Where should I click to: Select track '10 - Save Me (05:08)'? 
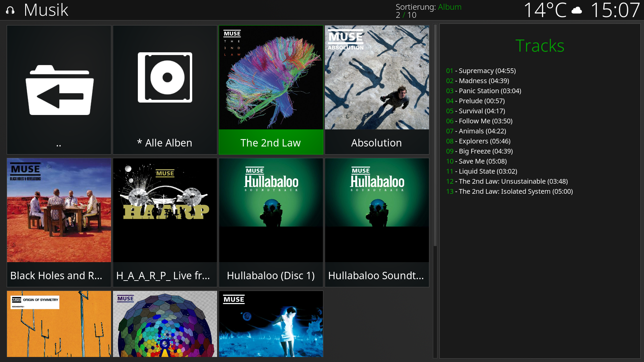click(476, 161)
